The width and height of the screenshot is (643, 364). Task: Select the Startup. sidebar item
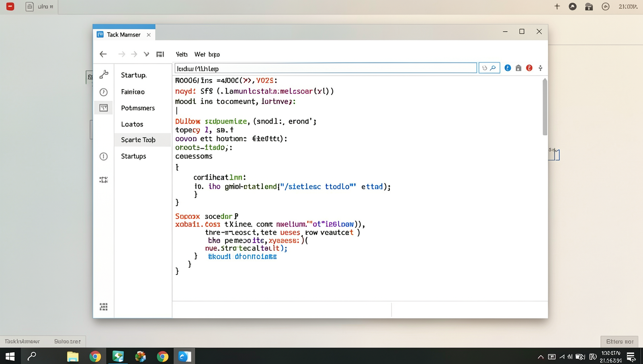[x=134, y=75]
